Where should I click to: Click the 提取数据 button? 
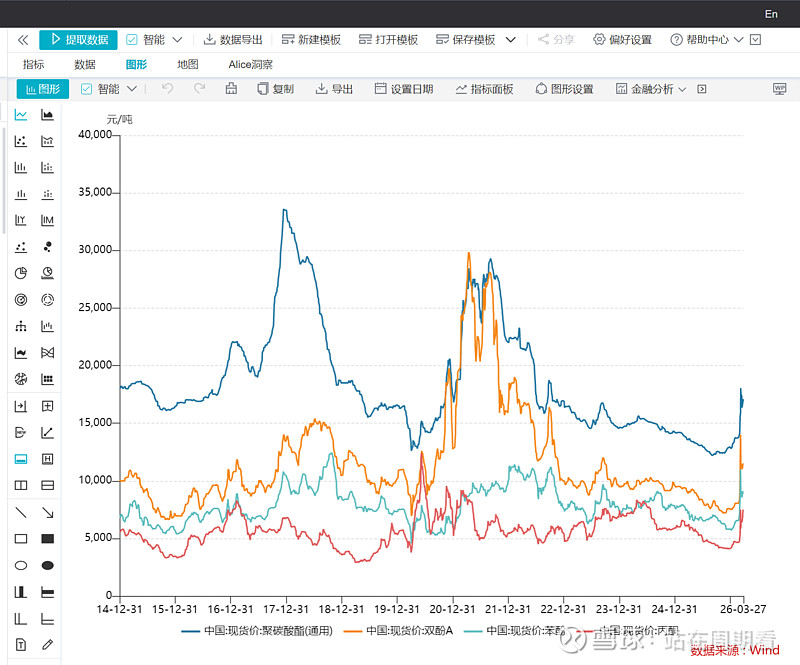point(78,40)
